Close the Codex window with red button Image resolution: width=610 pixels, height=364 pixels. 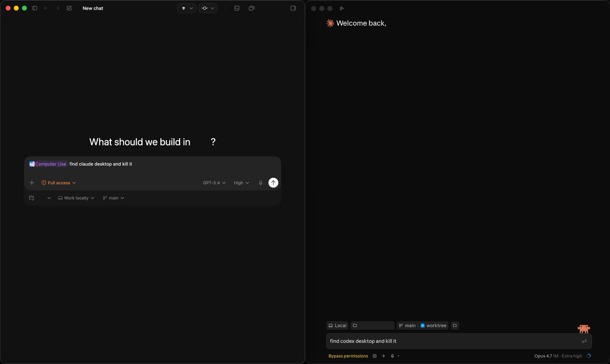(8, 8)
